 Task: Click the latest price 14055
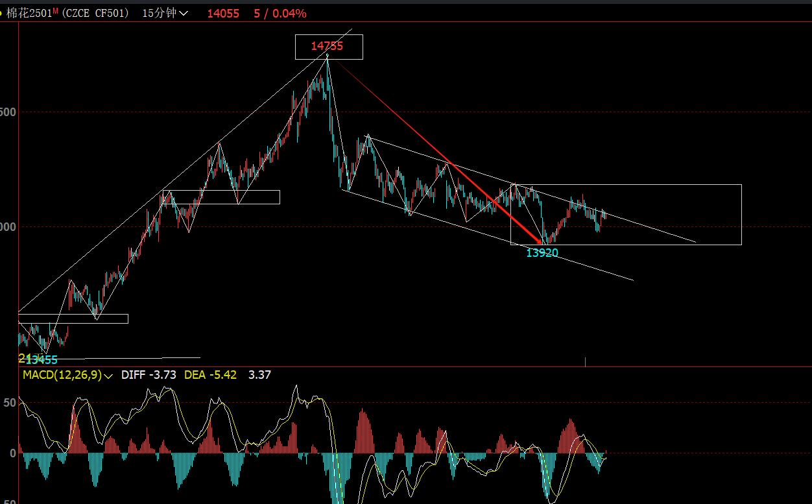(x=223, y=13)
